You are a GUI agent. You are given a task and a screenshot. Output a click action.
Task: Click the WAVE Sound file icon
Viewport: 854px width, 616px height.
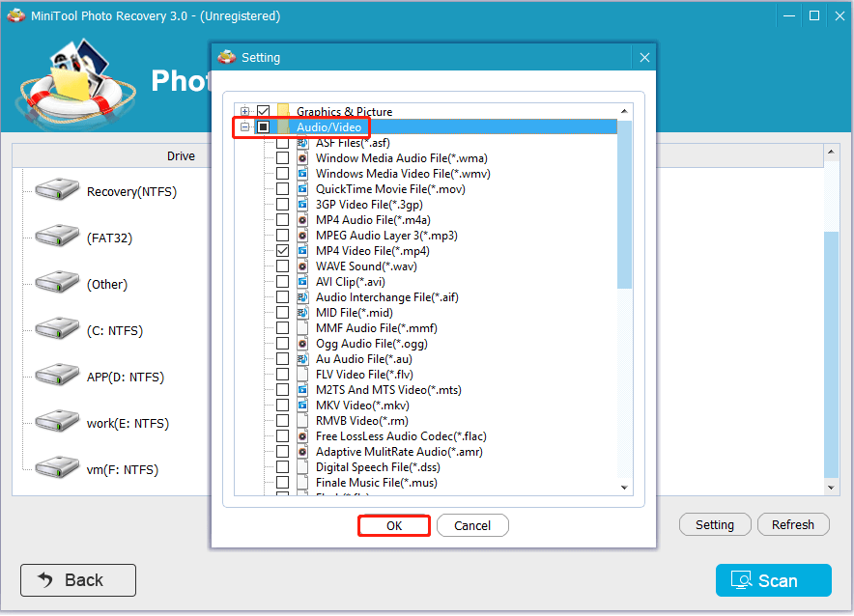[302, 266]
